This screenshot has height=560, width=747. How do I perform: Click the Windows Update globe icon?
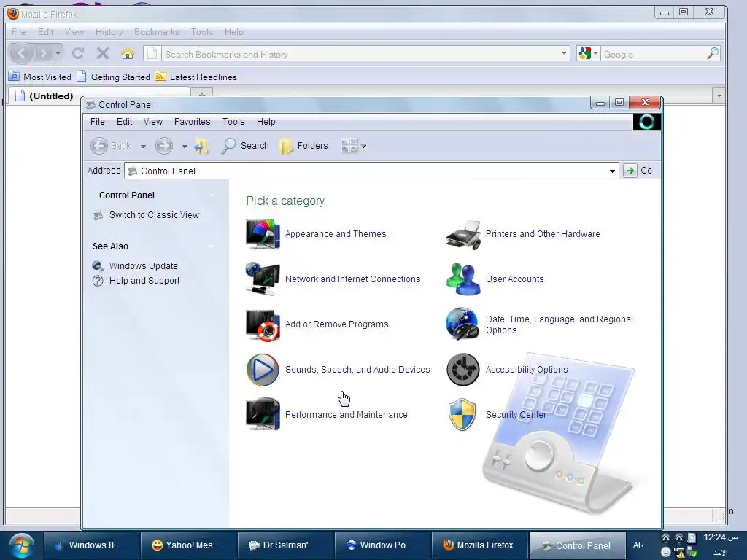[x=98, y=265]
